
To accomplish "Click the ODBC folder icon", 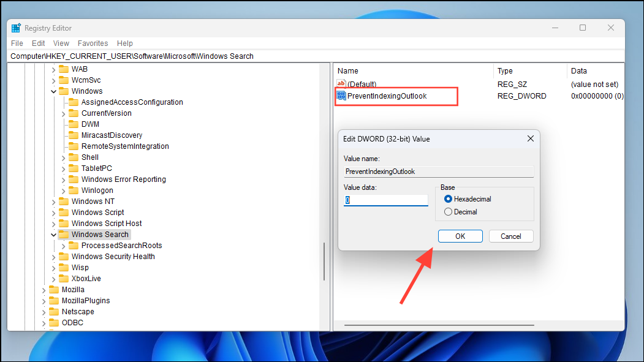I will click(54, 323).
